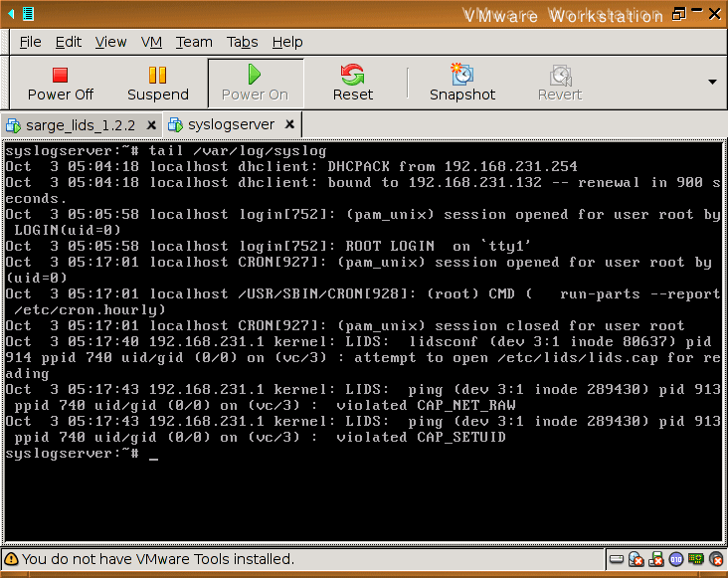Click the CD-ROM device status icon
The height and width of the screenshot is (578, 728).
636,559
